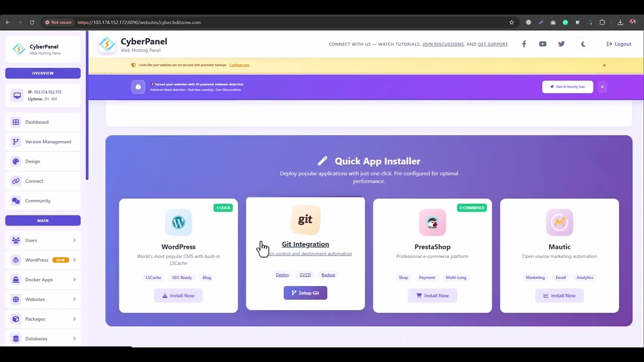Click Install Now under PrestaShop

[x=432, y=296]
